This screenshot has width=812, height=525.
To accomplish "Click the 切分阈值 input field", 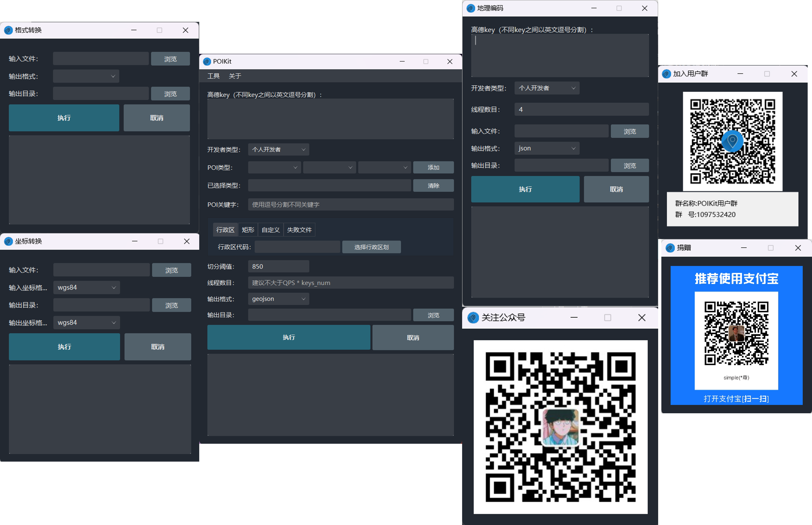I will coord(278,267).
